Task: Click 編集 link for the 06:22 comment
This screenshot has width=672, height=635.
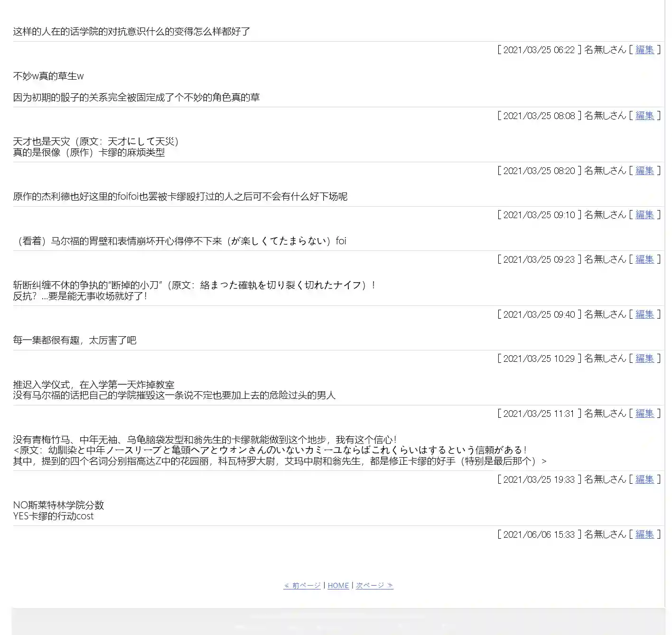Action: click(644, 50)
